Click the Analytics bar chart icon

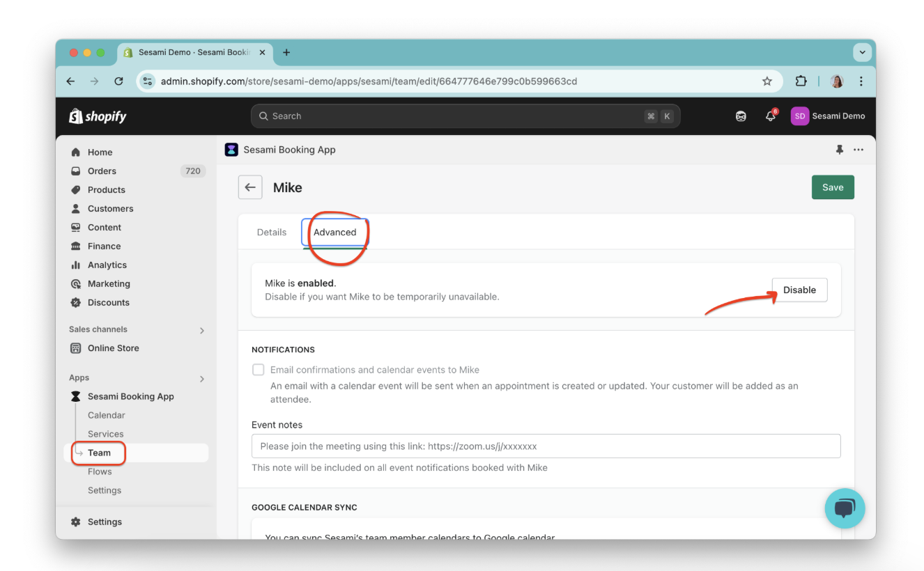[76, 265]
